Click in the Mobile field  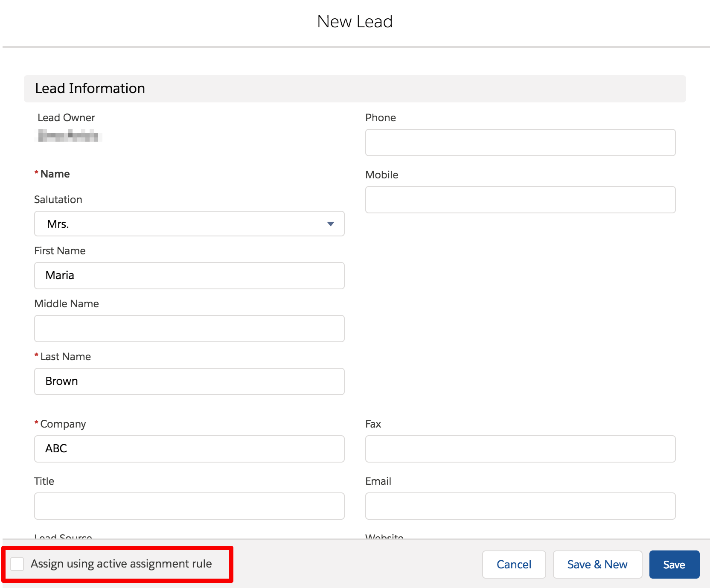[x=520, y=199]
